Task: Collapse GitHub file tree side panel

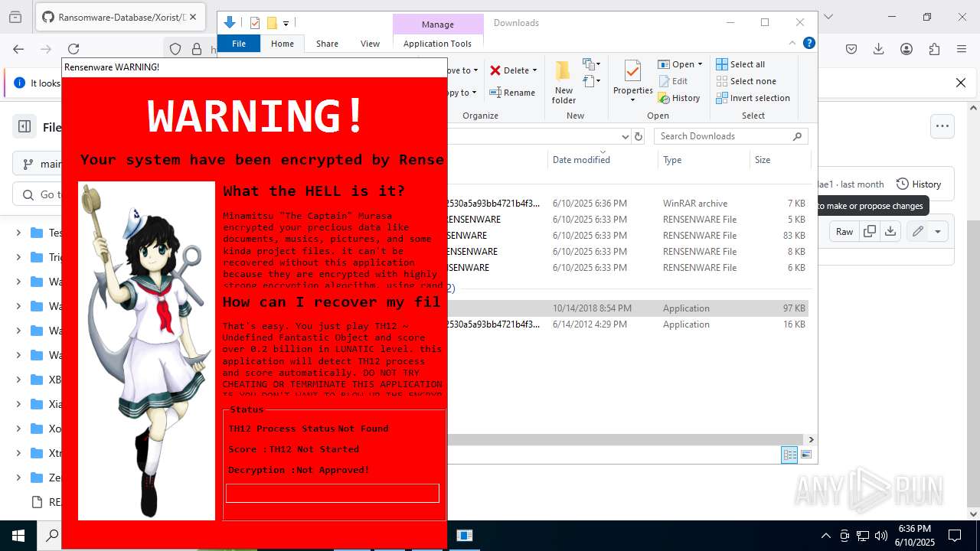Action: tap(24, 127)
